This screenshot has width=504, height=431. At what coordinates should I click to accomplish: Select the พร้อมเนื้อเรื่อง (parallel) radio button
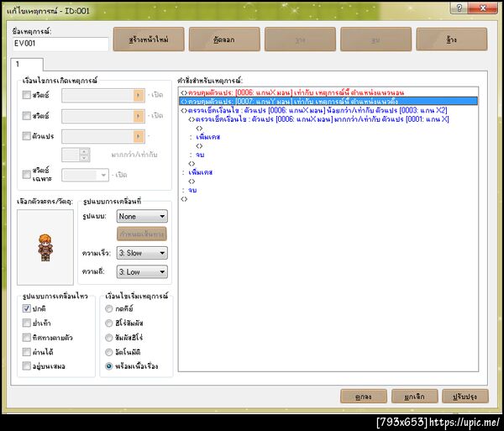click(x=109, y=366)
